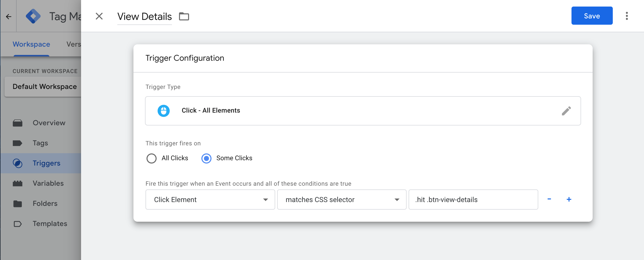This screenshot has width=644, height=260.
Task: Open the folder icon next to View Details
Action: pyautogui.click(x=184, y=16)
